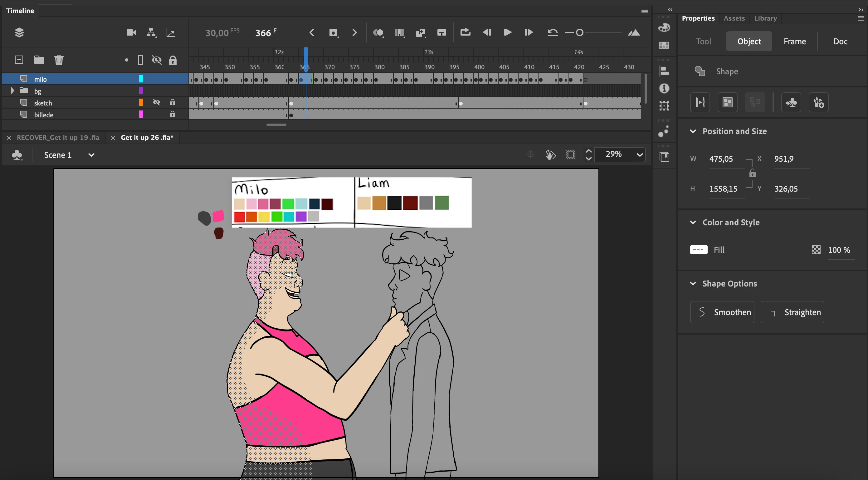
Task: Create a new layer in timeline
Action: click(x=19, y=60)
